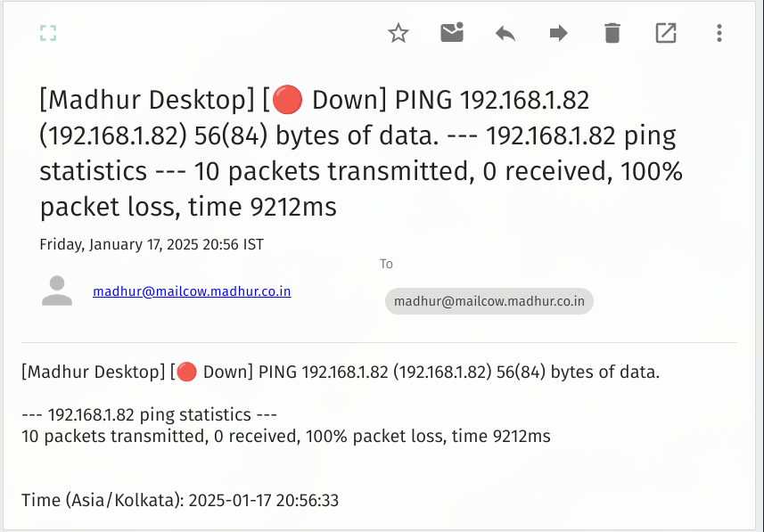
Task: Click the sender link madhur@mailcow.madhur.co.in
Action: tap(192, 291)
